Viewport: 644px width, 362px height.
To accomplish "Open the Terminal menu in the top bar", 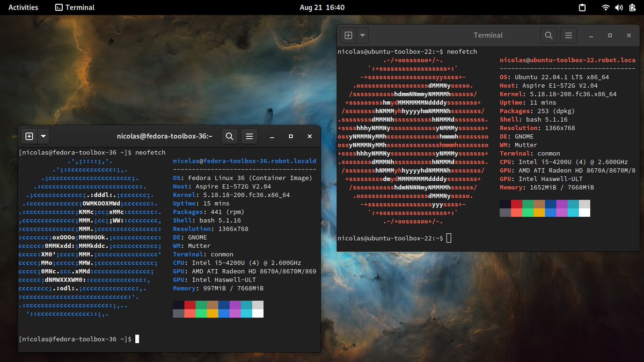I will (75, 8).
